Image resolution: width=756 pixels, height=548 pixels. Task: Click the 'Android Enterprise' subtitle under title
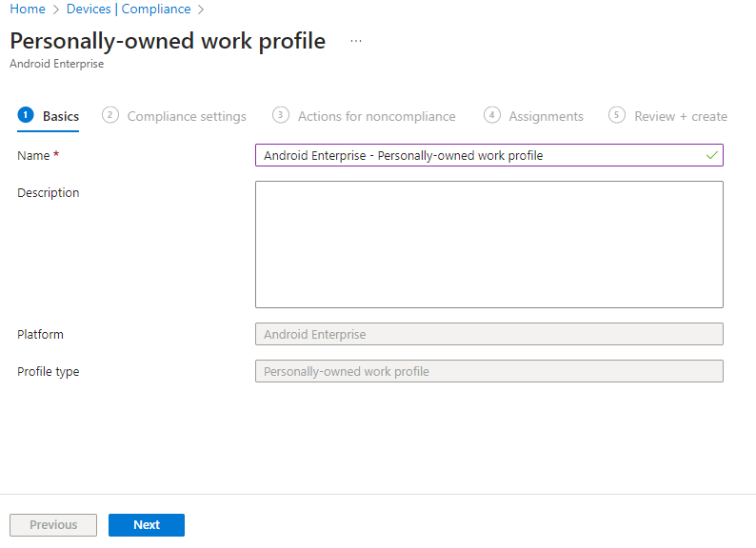tap(57, 64)
